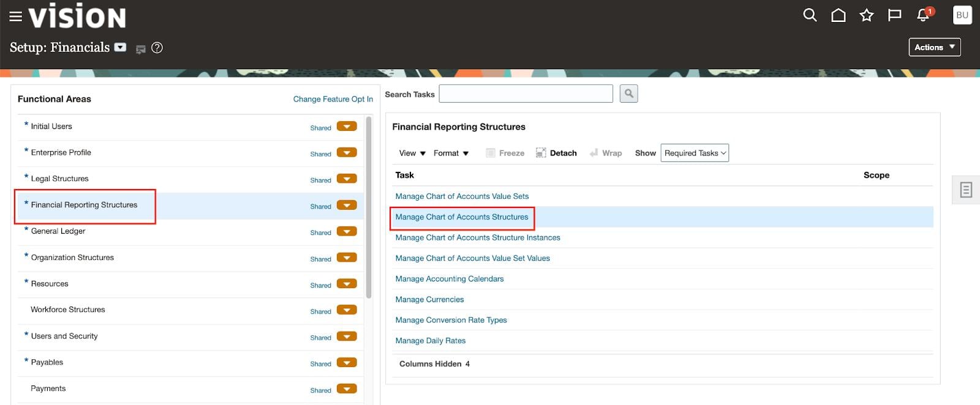
Task: Open the side panel document icon
Action: coord(966,190)
